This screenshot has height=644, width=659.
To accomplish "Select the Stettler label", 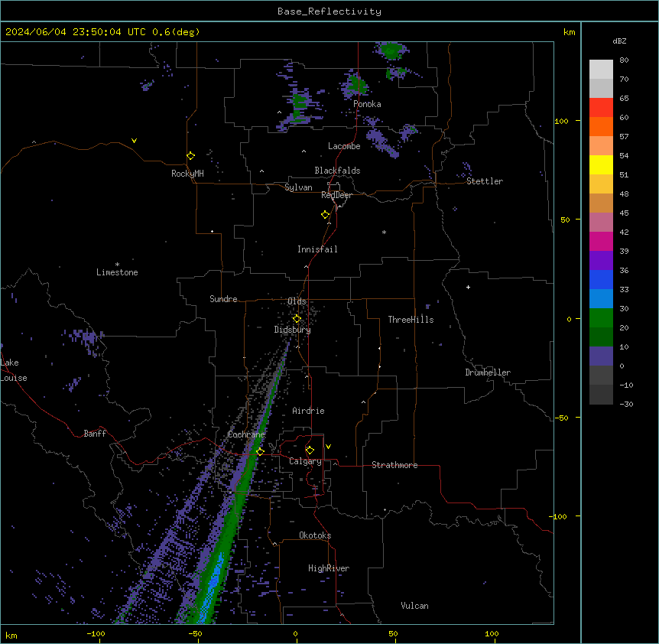I will (x=485, y=181).
